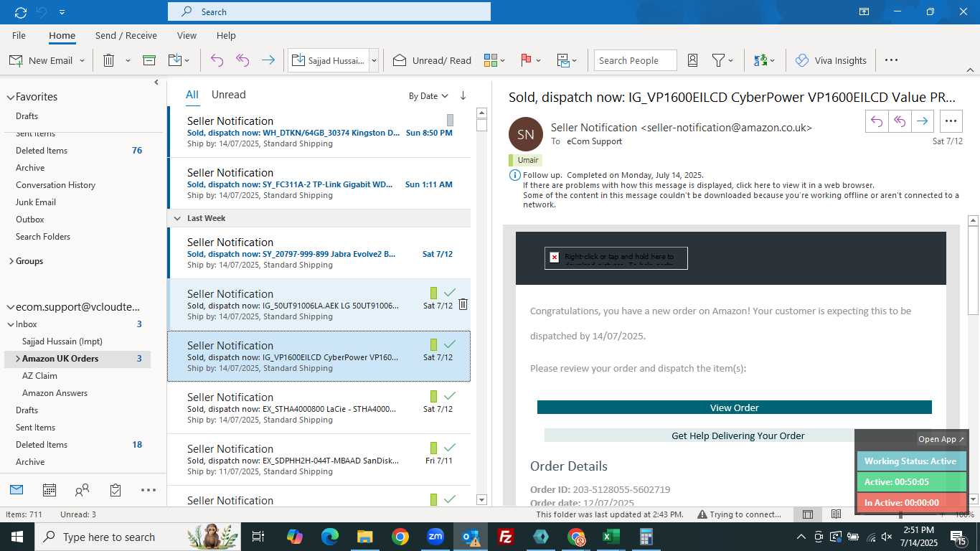Open the Sajjad Hussain (Impt) folder
980x551 pixels.
point(62,342)
